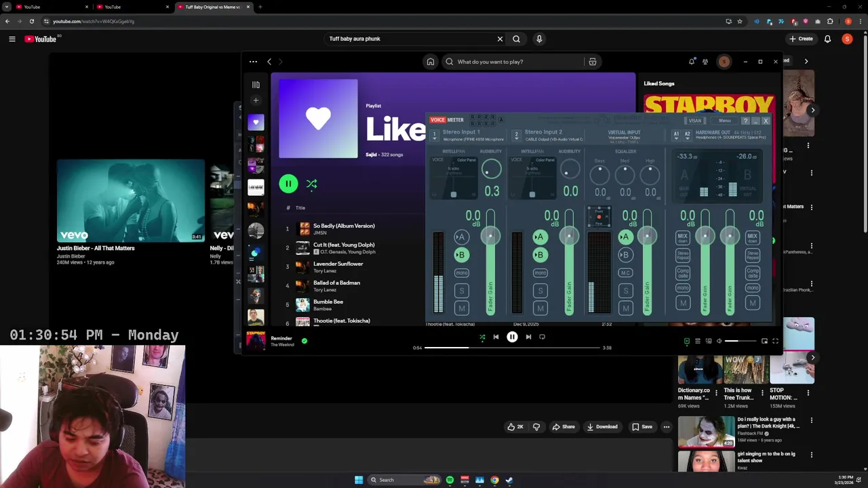Screen dimensions: 868x488
Task: Adjust Spotify volume slider
Action: click(741, 341)
